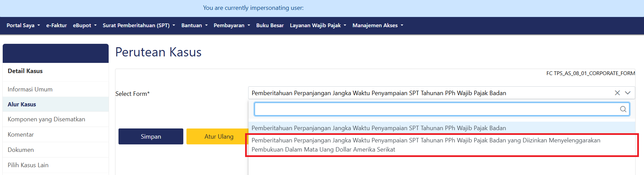
Task: Open the Portal Saya menu
Action: pyautogui.click(x=23, y=25)
